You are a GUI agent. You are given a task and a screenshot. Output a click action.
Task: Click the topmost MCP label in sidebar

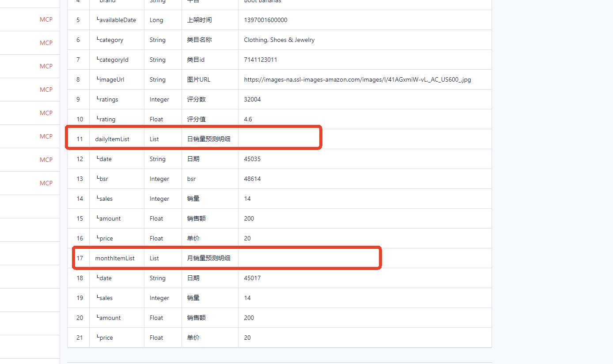point(46,19)
